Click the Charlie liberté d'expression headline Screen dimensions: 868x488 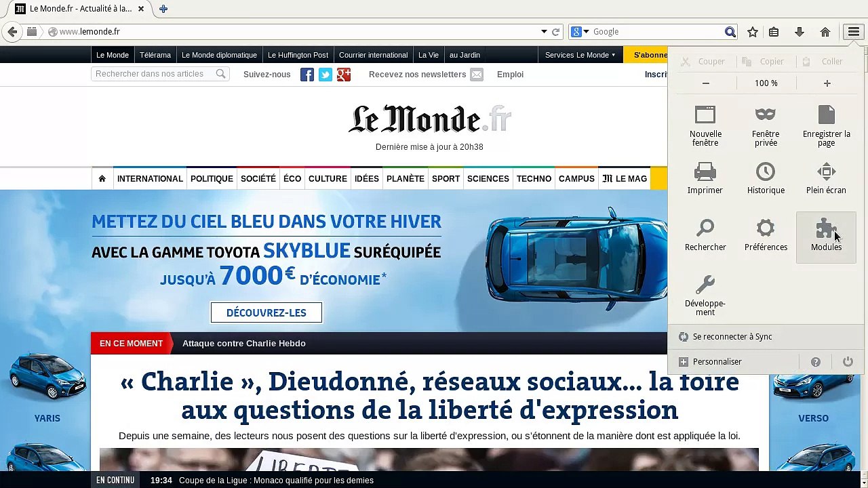tap(430, 396)
